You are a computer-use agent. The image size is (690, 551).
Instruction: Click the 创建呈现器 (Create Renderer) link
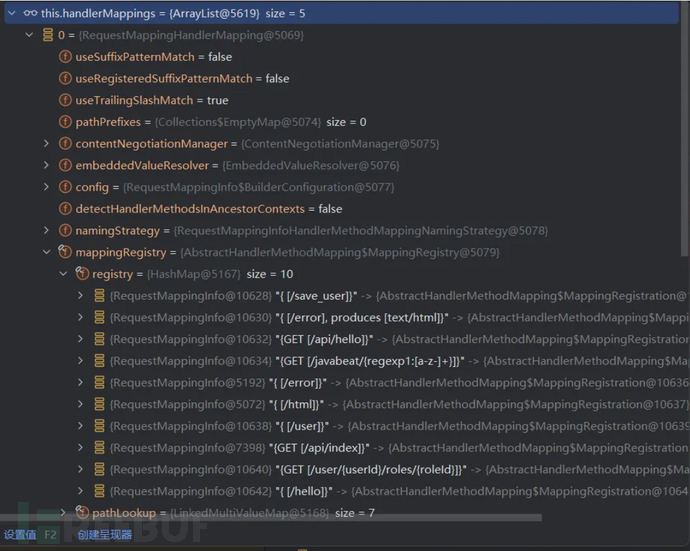pyautogui.click(x=104, y=535)
